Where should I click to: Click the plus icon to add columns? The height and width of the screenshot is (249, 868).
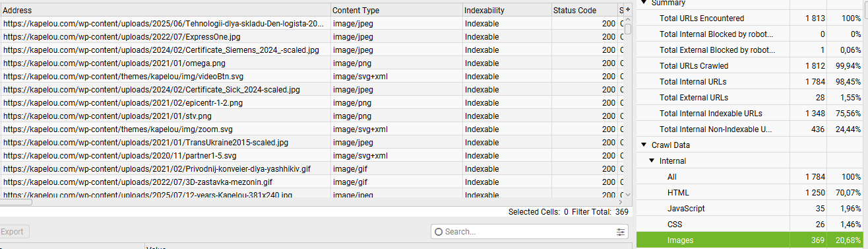click(x=628, y=10)
